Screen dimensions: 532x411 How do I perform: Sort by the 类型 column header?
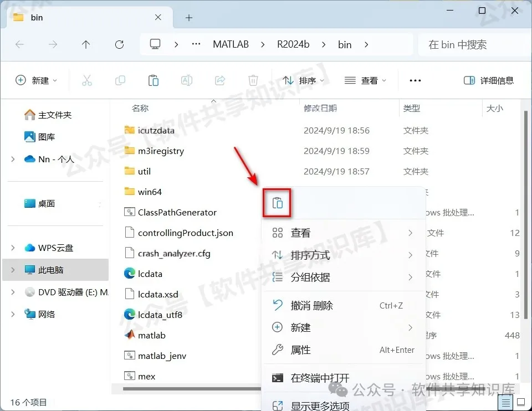point(412,108)
